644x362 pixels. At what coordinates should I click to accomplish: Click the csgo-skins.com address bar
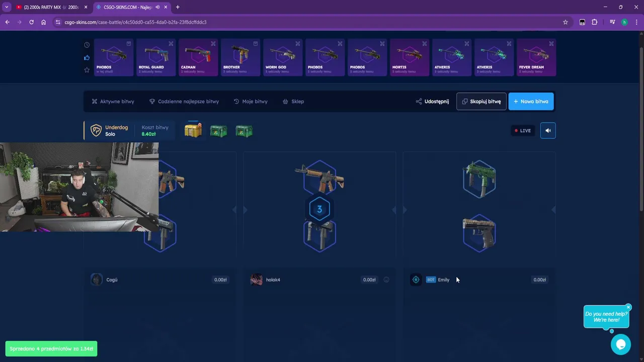(312, 22)
